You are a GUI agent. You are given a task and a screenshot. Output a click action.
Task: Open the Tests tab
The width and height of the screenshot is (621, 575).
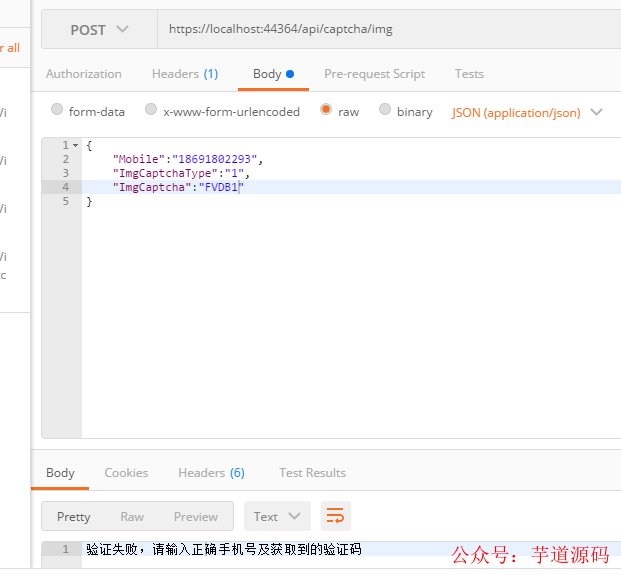click(x=469, y=74)
